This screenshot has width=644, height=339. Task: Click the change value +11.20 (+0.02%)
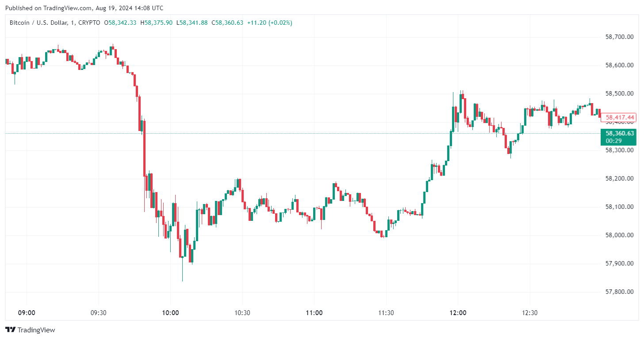coord(269,23)
